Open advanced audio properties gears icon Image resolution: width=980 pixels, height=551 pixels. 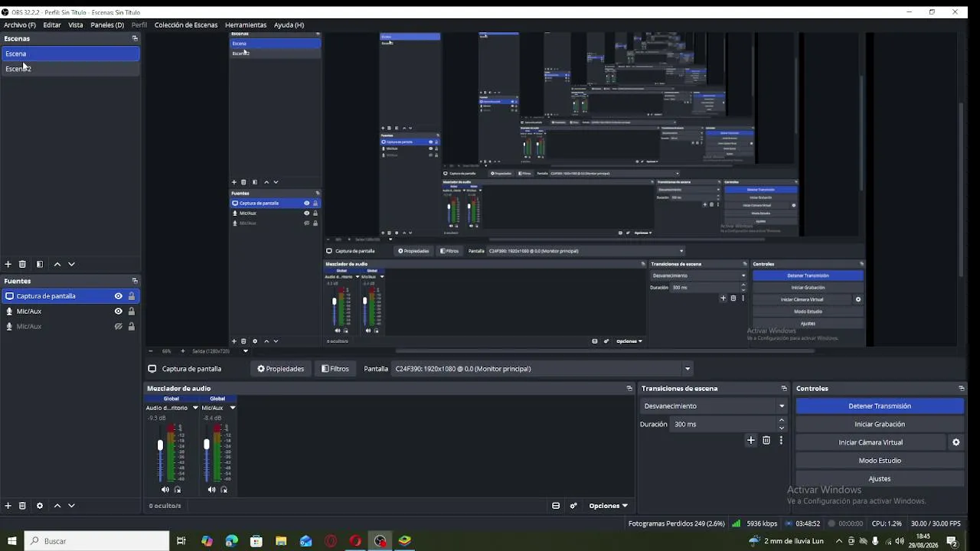(x=573, y=506)
